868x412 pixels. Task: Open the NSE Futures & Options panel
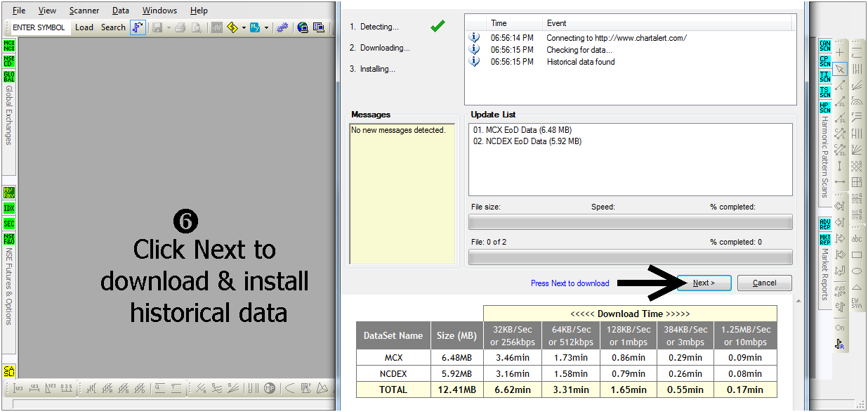point(9,286)
